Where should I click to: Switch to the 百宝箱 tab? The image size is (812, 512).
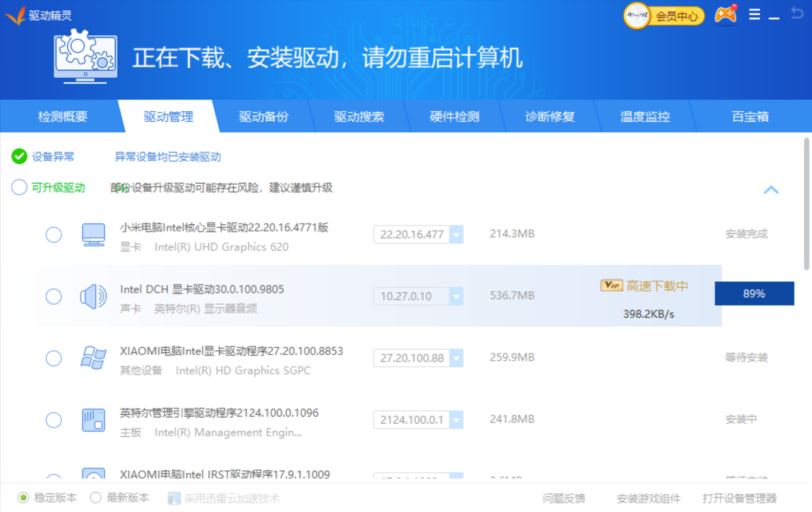(750, 117)
